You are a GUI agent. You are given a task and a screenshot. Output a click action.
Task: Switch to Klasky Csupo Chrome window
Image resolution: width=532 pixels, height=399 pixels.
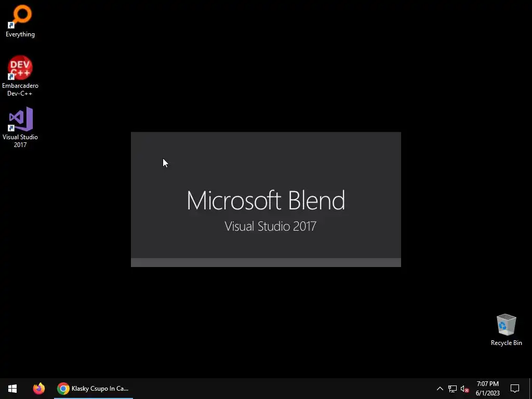94,389
